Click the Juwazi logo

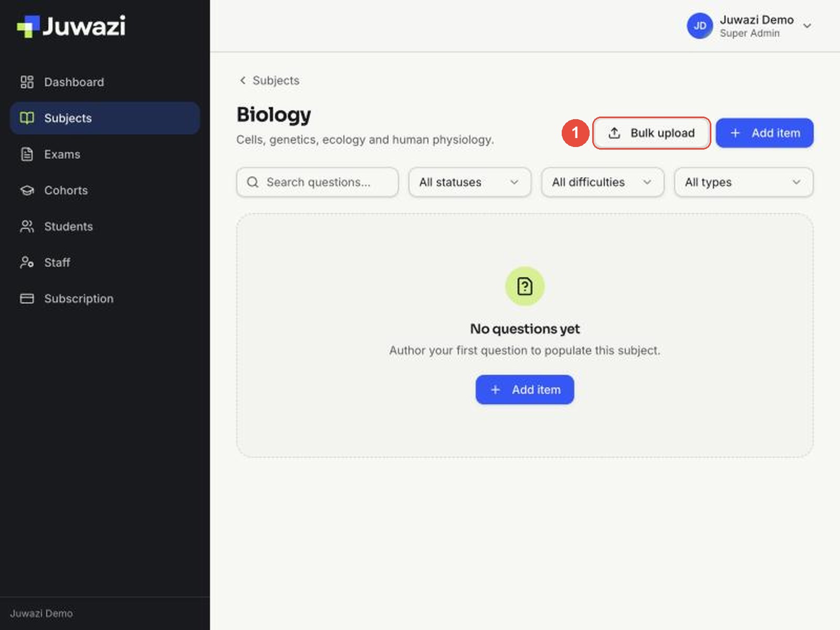pos(71,26)
